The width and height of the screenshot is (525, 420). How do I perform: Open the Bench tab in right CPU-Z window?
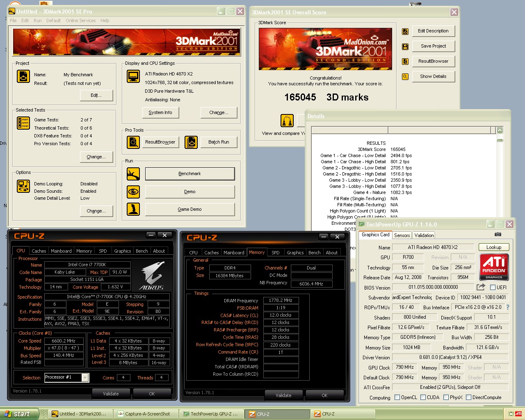click(x=315, y=253)
